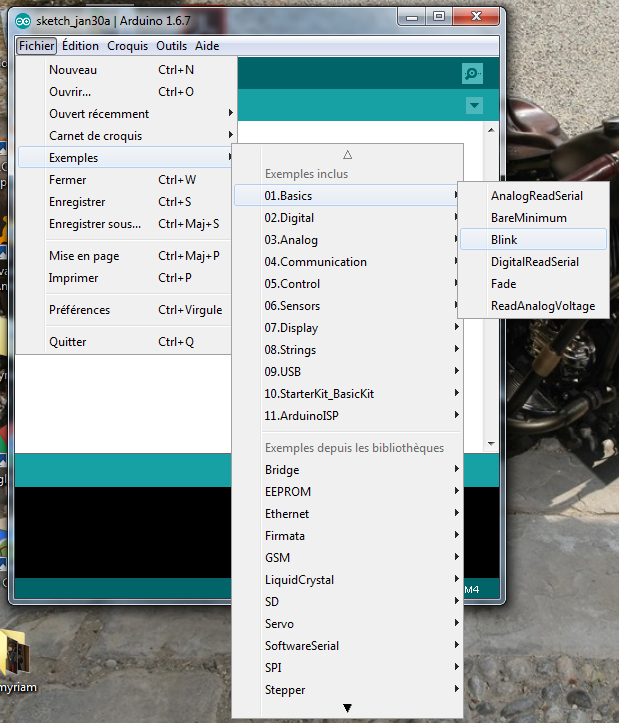
Task: Expand the Carnet de croquis submenu
Action: (x=125, y=136)
